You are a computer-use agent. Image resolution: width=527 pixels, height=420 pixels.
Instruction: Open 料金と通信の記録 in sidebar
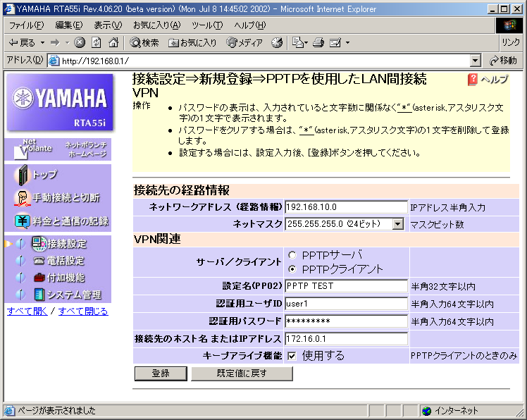coord(61,221)
